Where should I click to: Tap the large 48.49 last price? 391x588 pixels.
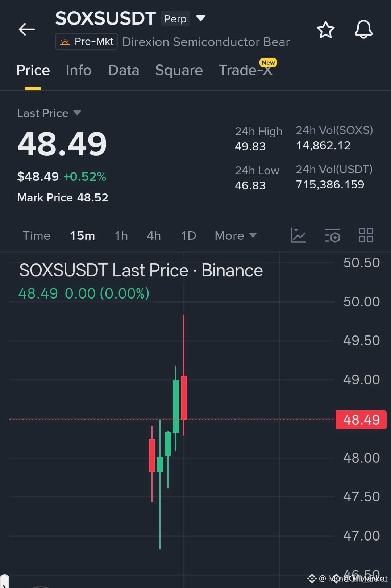(x=62, y=144)
